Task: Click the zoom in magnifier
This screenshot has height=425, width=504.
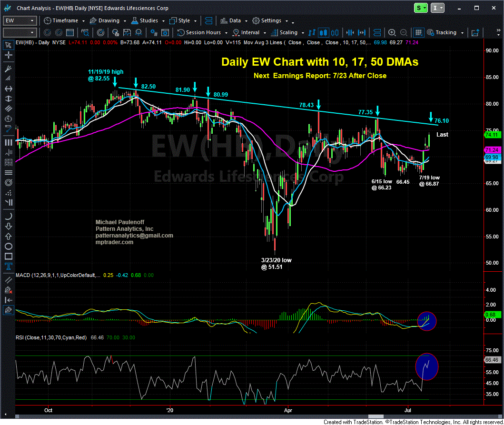Action: (392, 32)
